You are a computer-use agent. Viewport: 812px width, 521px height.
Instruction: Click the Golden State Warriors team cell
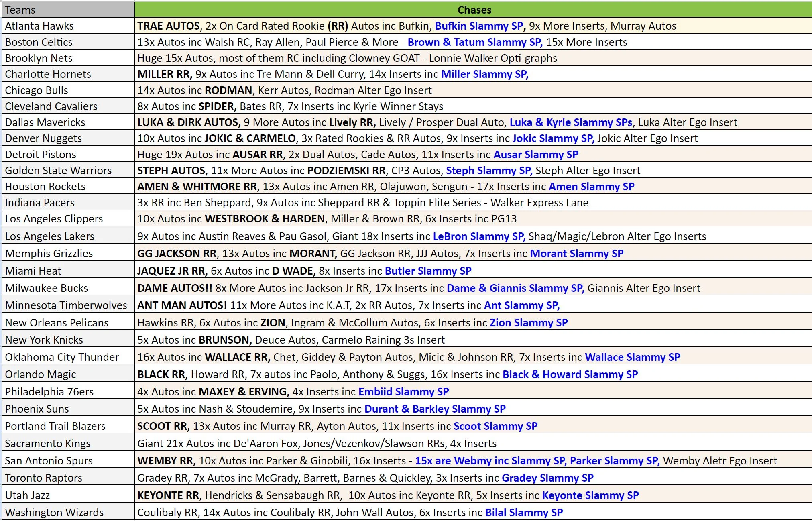point(68,170)
